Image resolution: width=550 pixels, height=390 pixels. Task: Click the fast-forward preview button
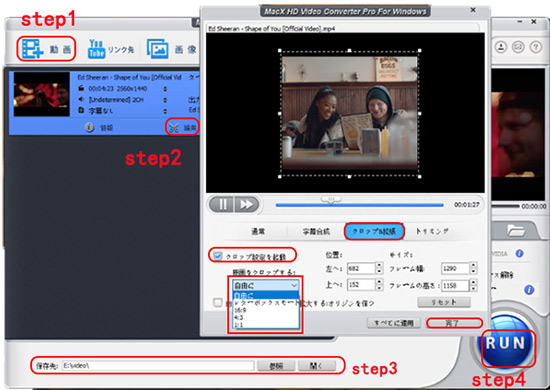click(x=246, y=204)
